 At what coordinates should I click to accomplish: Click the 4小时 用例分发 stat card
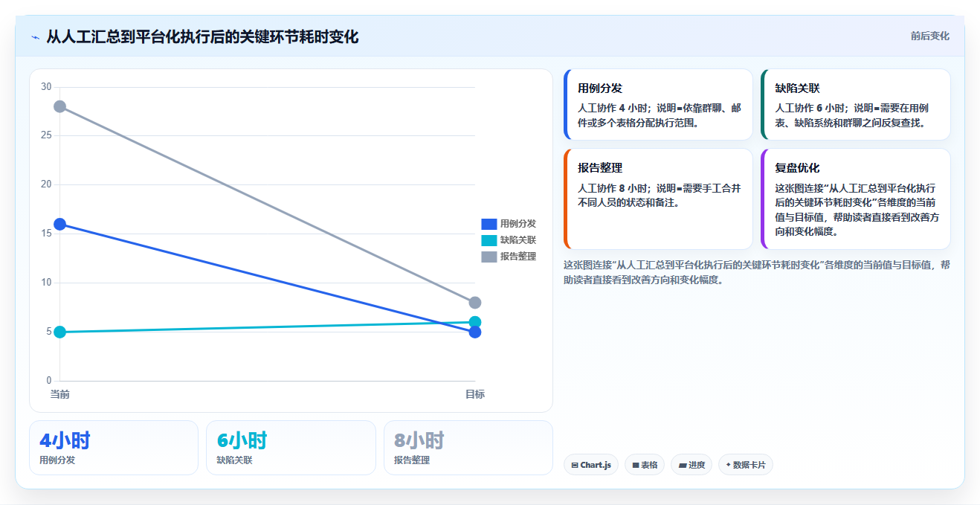114,447
